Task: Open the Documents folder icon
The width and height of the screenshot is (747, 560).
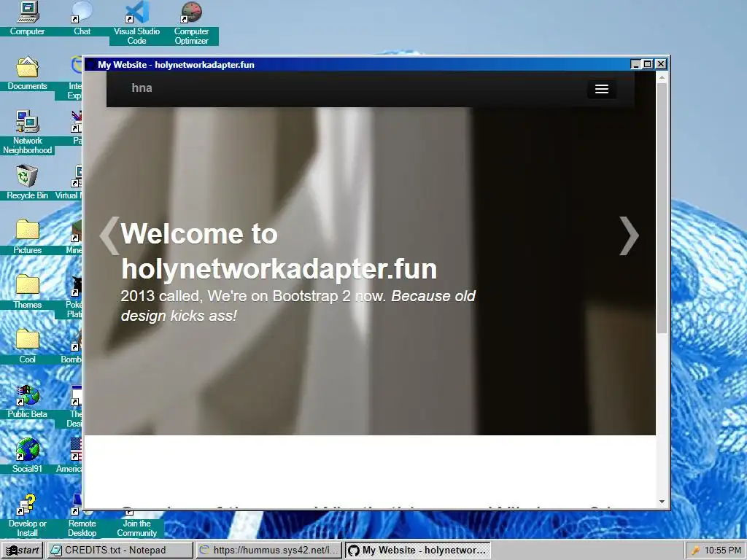Action: (x=27, y=73)
